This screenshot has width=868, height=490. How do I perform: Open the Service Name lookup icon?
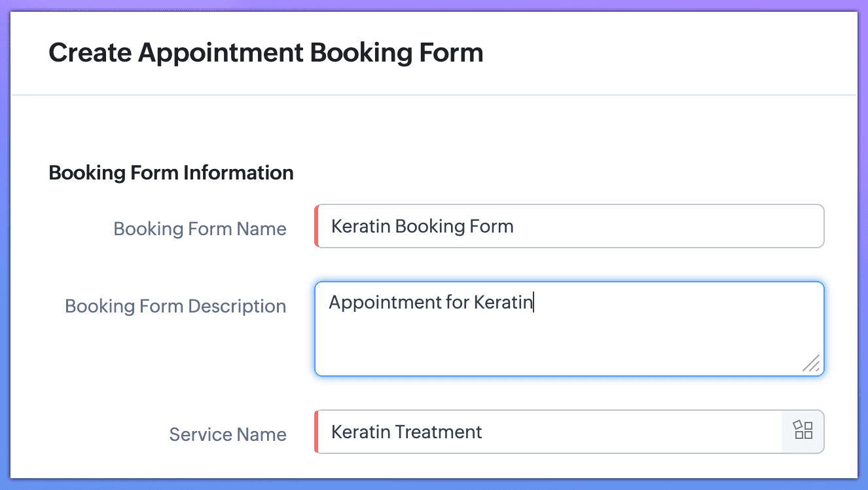click(803, 431)
